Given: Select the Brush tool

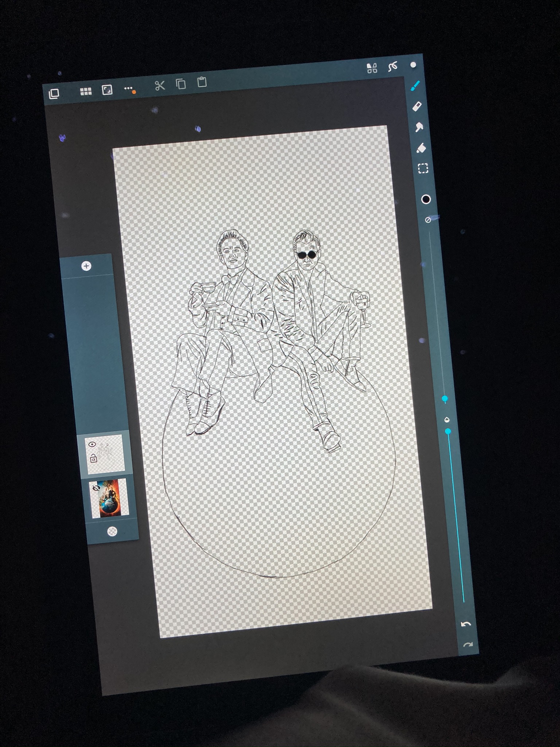Looking at the screenshot, I should [415, 86].
